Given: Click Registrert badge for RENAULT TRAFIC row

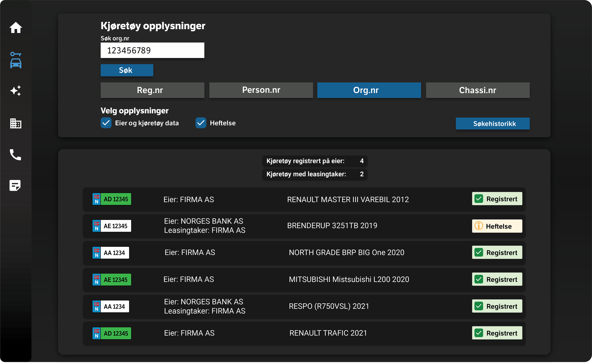Looking at the screenshot, I should [x=497, y=333].
